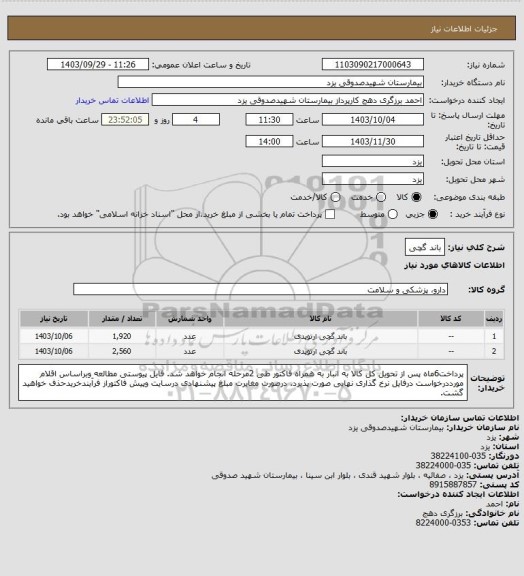Select the متوسط purchase type radio

[392, 214]
